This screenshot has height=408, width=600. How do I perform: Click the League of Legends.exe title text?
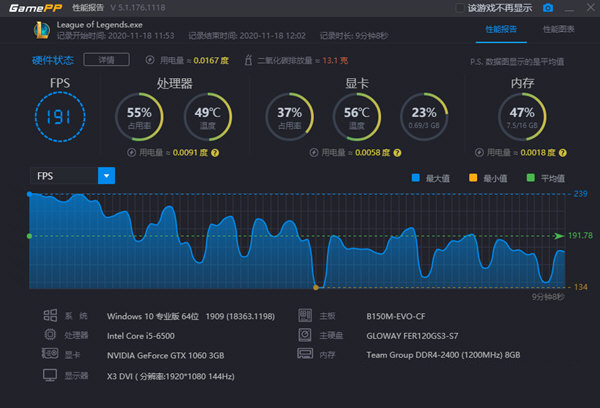pyautogui.click(x=99, y=25)
